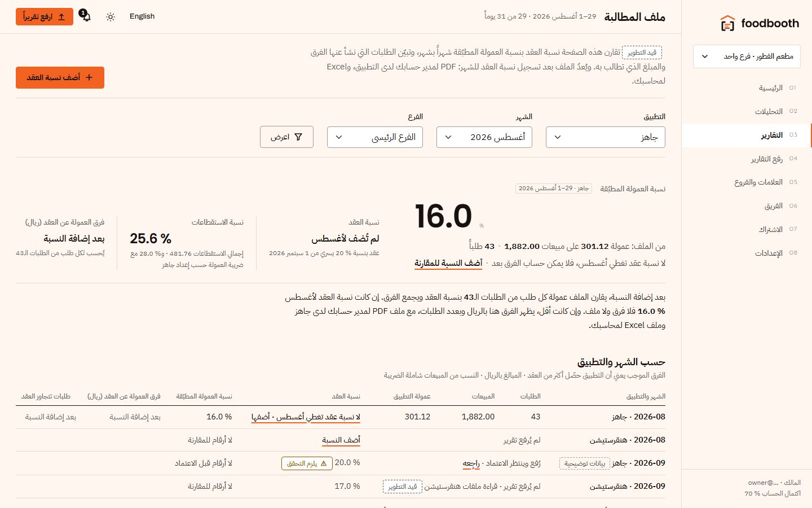This screenshot has width=812, height=508.
Task: Click the حسب الشهر والتطبيق section heading
Action: point(621,362)
